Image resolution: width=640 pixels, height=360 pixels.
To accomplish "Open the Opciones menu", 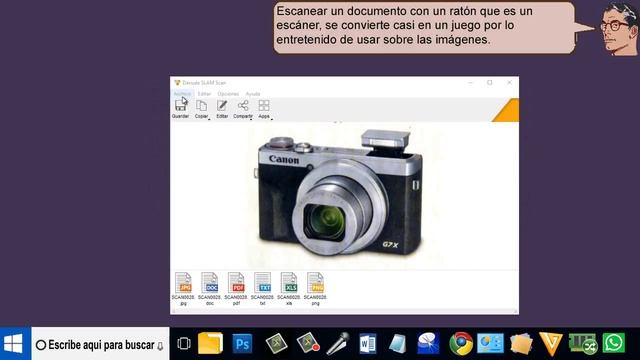I will [x=228, y=94].
